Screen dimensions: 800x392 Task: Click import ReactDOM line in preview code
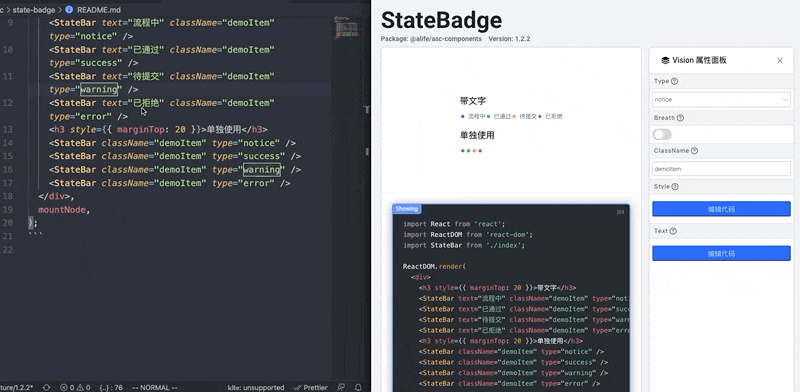[x=468, y=235]
